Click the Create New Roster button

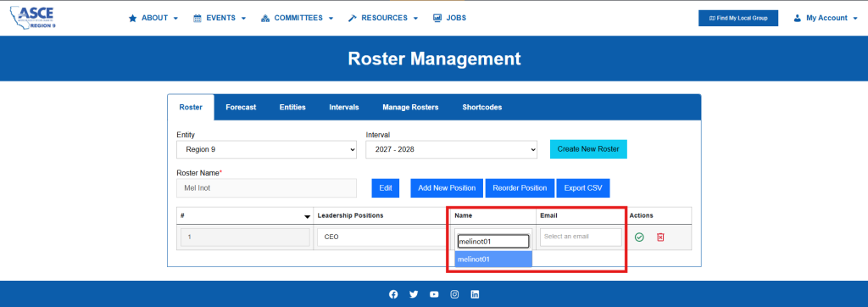click(x=588, y=149)
